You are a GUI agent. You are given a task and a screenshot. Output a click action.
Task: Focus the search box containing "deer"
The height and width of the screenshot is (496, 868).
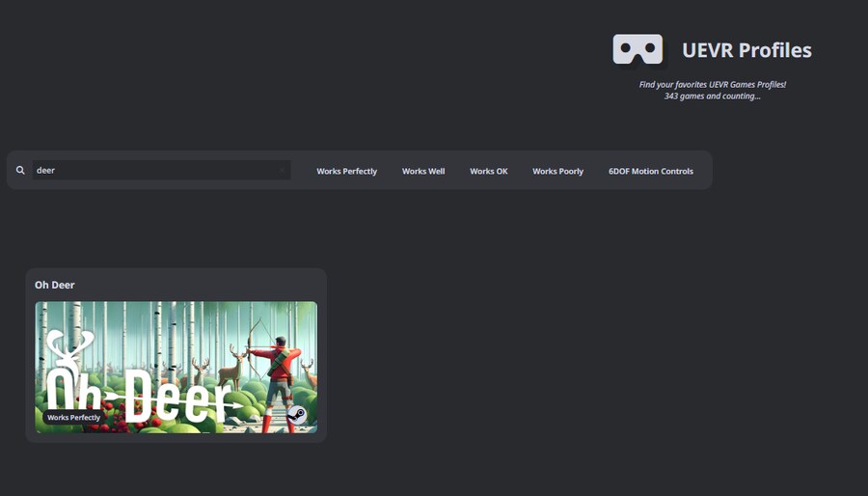tap(154, 171)
